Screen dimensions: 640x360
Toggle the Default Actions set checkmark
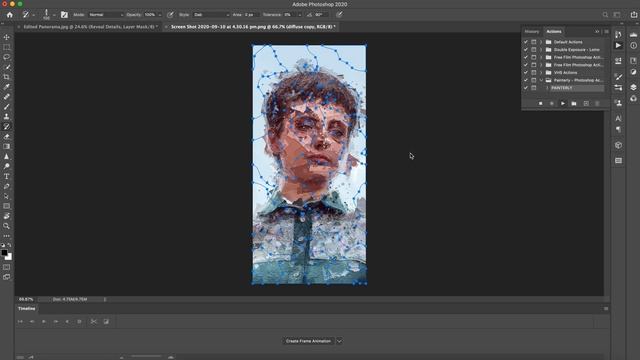(526, 42)
